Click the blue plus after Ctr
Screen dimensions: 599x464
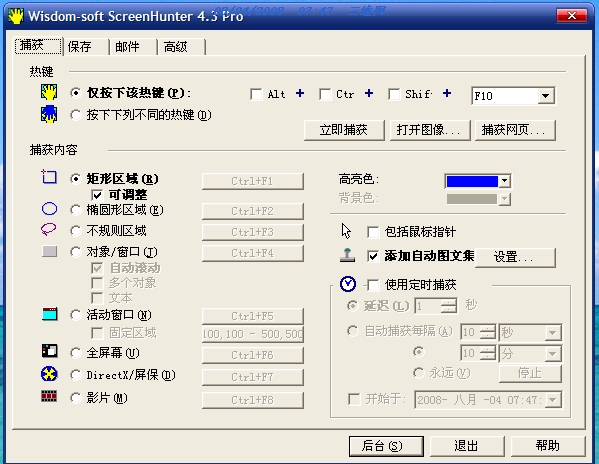point(369,93)
